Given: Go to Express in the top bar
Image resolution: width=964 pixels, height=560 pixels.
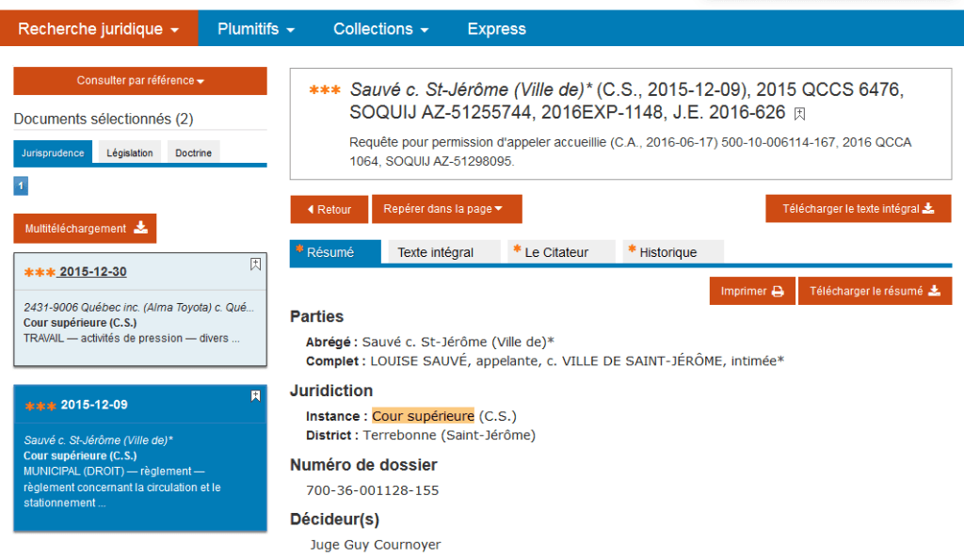Looking at the screenshot, I should click(497, 29).
